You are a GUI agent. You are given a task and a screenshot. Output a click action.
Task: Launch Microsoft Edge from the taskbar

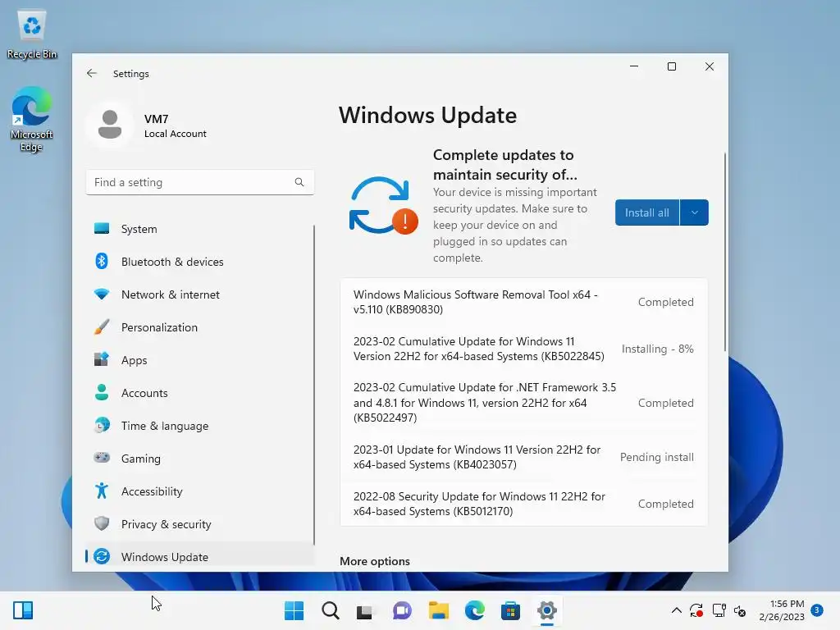point(475,610)
